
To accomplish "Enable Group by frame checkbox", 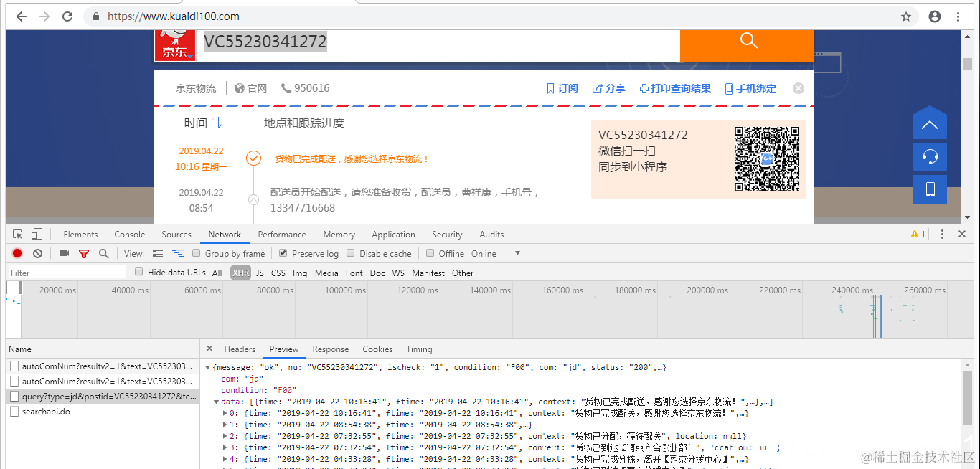I will [197, 253].
